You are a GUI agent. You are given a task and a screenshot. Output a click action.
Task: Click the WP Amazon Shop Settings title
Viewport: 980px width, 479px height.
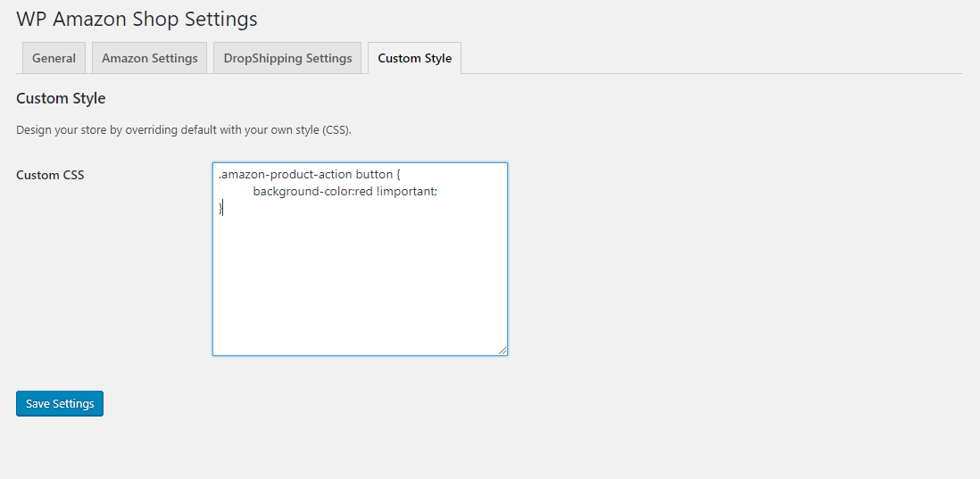pyautogui.click(x=137, y=19)
